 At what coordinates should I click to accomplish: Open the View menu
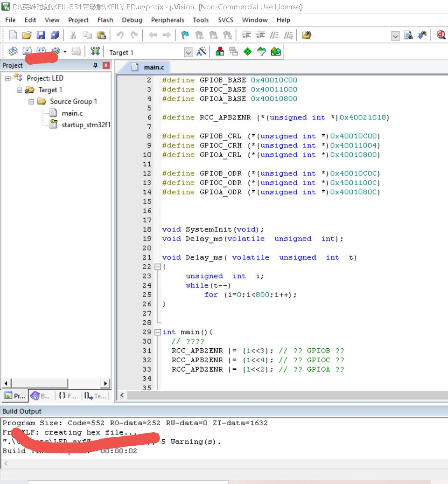point(52,20)
